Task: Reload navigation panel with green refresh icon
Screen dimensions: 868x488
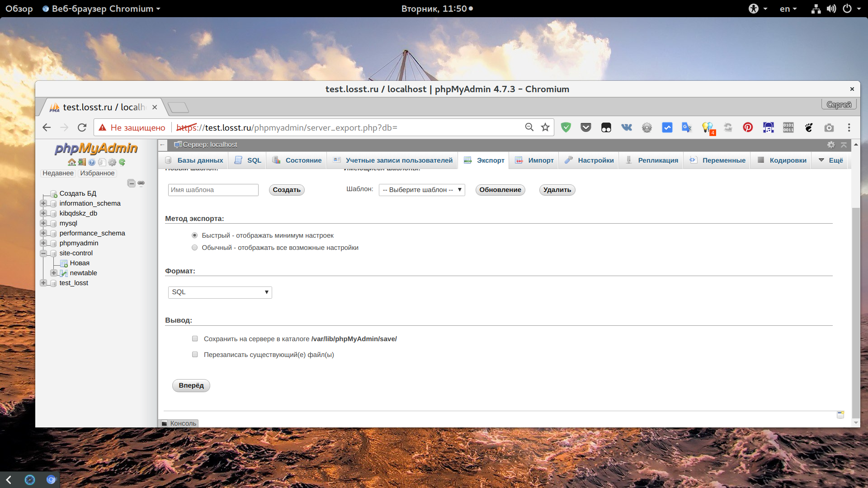Action: 122,162
